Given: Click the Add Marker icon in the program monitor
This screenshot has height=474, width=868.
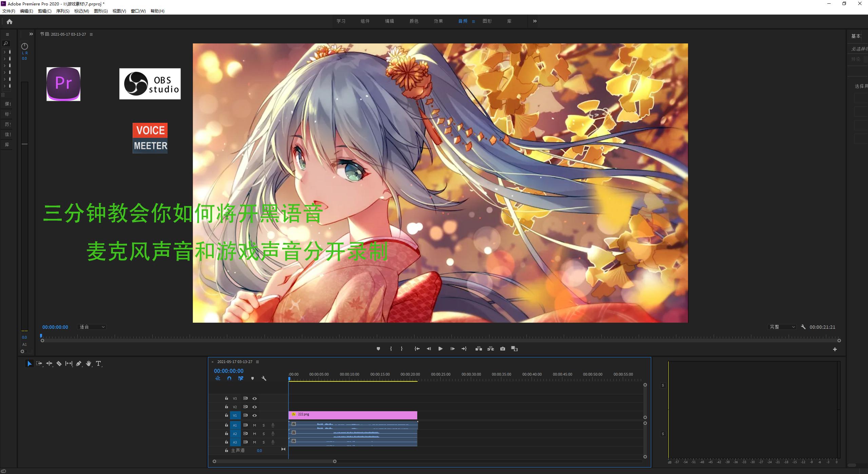Looking at the screenshot, I should (x=379, y=348).
